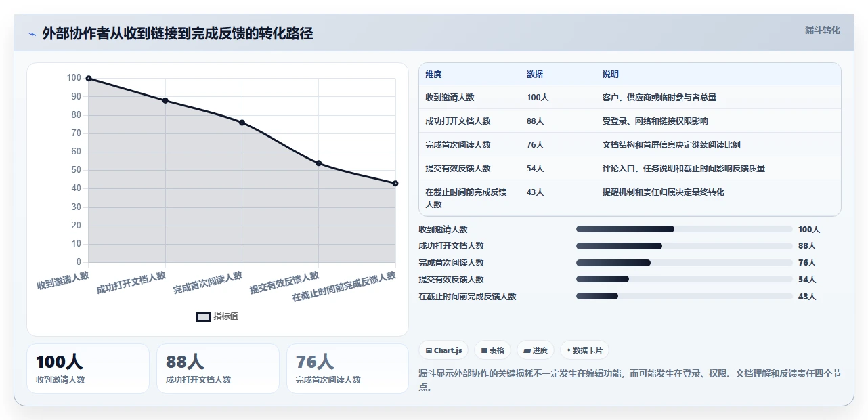Open the 100人 收到邀请人数 stat card
The height and width of the screenshot is (420, 868).
(88, 369)
